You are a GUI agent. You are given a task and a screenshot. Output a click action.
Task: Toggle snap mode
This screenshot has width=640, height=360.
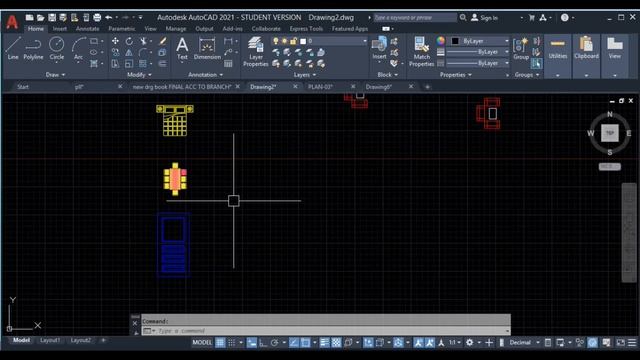coord(231,342)
